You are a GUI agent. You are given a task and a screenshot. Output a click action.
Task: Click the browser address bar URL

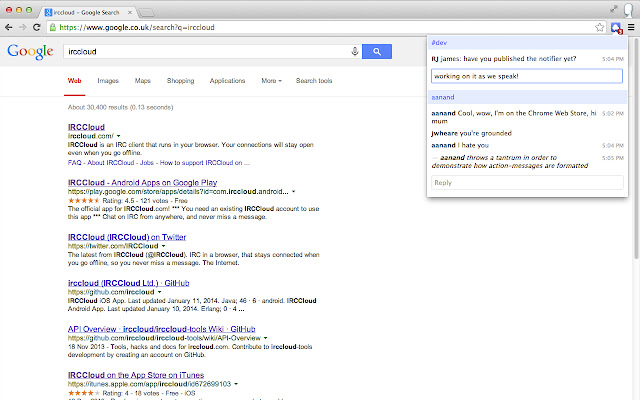[137, 27]
